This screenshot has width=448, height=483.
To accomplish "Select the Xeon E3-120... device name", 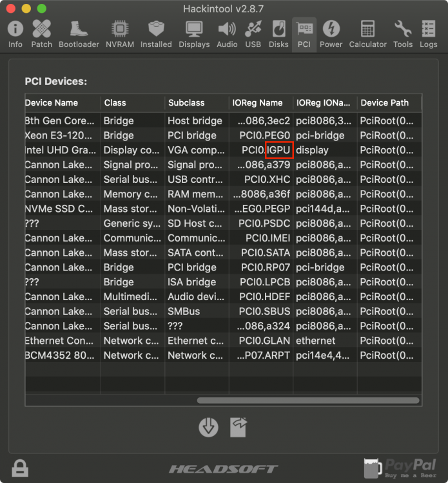I will 58,135.
